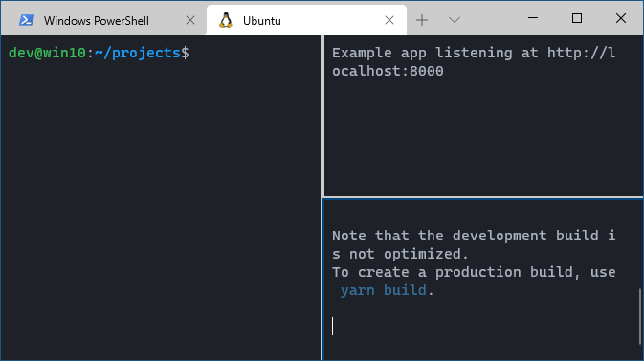This screenshot has width=644, height=361.
Task: Maximize the terminal window
Action: [x=577, y=18]
